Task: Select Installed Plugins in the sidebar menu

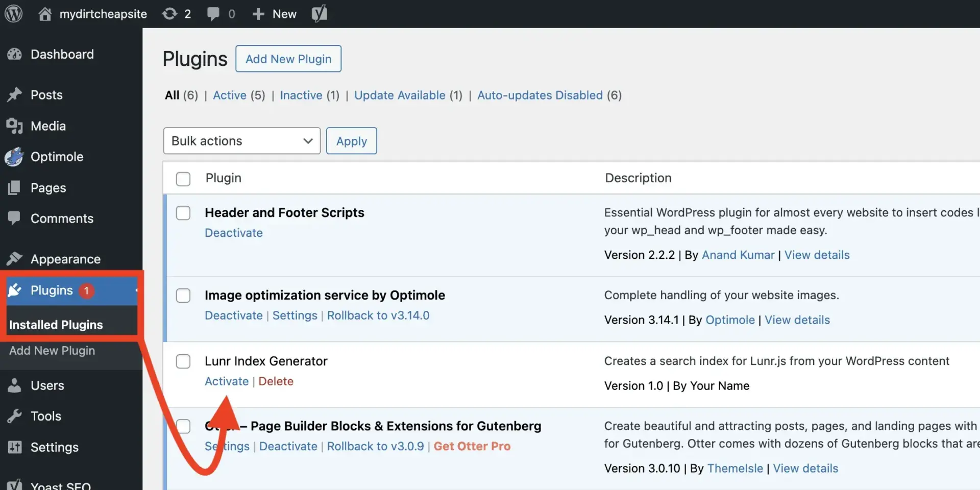Action: [55, 324]
